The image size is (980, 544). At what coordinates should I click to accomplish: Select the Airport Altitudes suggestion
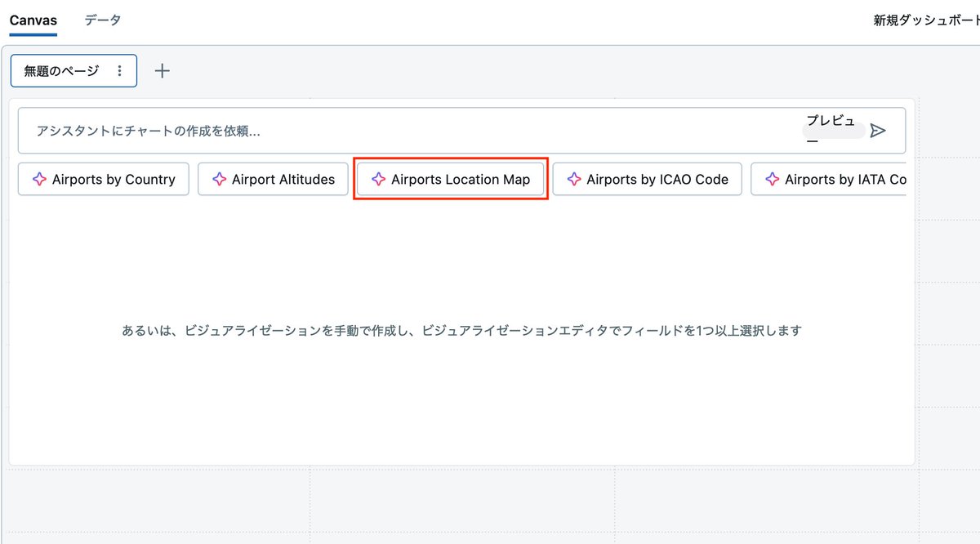pyautogui.click(x=273, y=179)
